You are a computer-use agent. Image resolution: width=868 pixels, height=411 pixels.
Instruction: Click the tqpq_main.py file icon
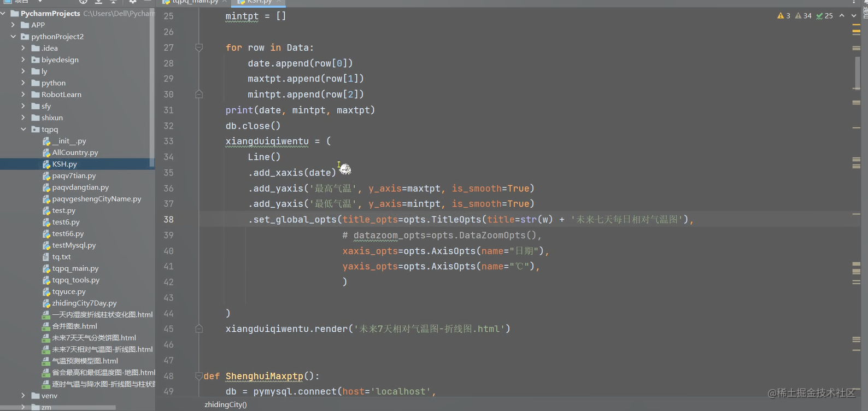(46, 268)
